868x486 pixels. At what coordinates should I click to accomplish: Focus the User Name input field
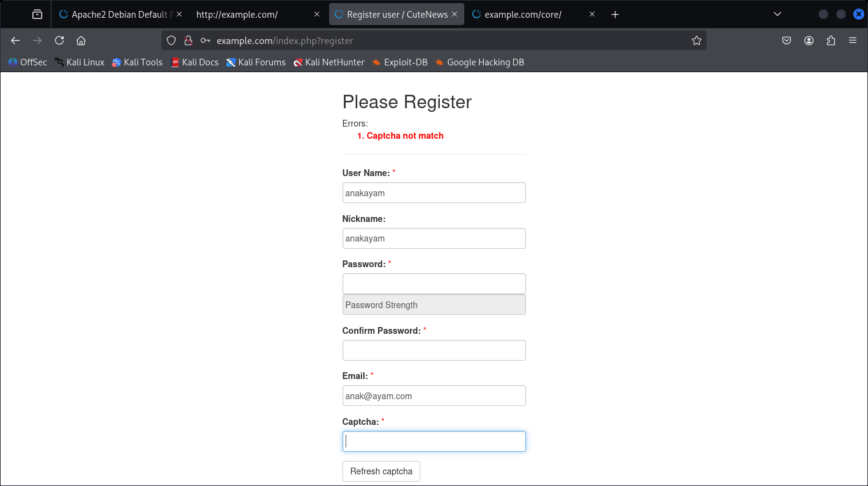[434, 193]
